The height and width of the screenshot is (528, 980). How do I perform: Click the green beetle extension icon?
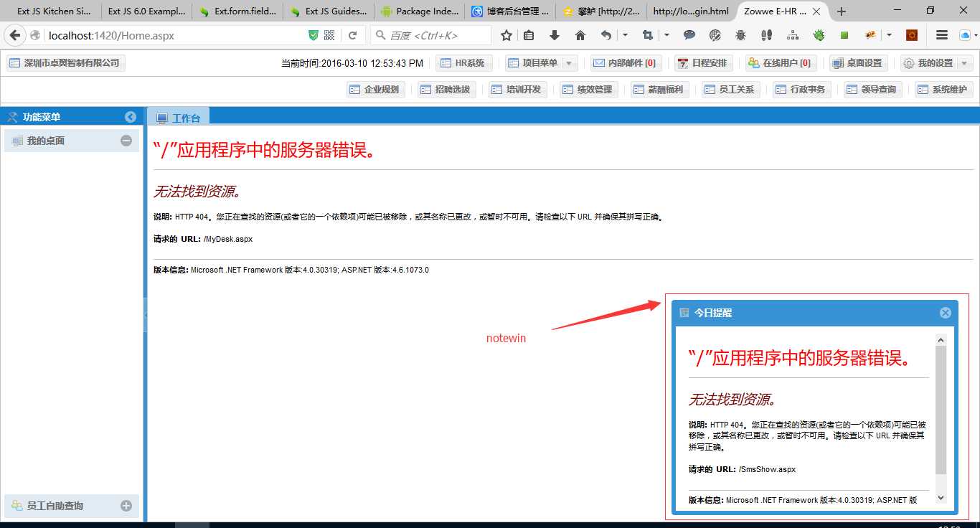point(819,35)
